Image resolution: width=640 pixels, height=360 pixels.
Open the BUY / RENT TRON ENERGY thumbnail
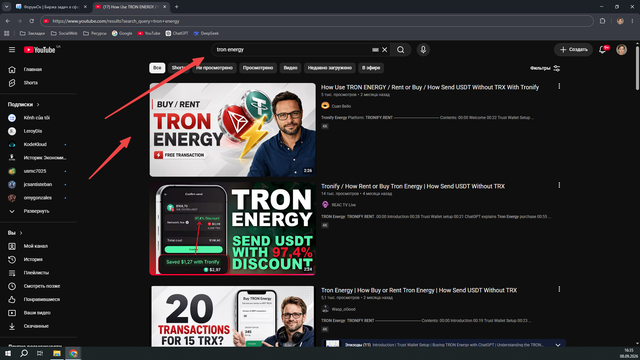click(x=233, y=130)
